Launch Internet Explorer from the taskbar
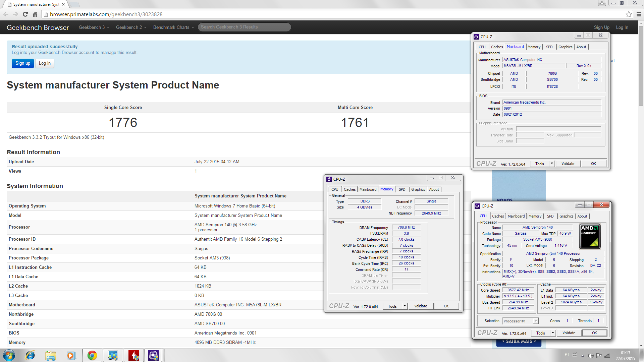Image resolution: width=644 pixels, height=362 pixels. (30, 355)
